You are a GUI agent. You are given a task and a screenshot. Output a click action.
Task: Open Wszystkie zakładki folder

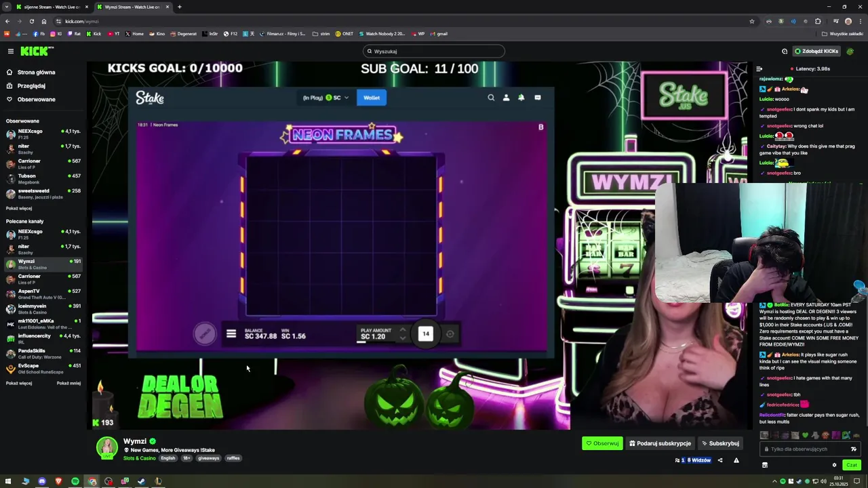point(842,34)
